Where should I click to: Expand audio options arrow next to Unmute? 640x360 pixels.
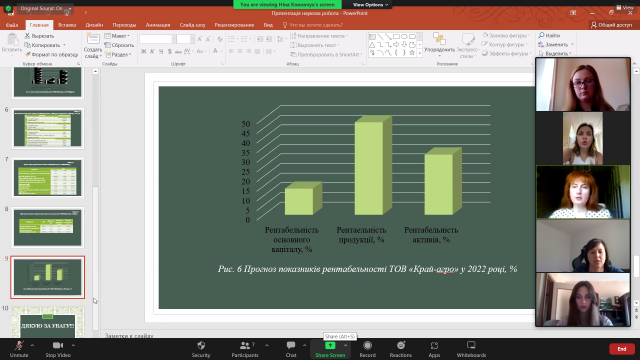[32, 345]
